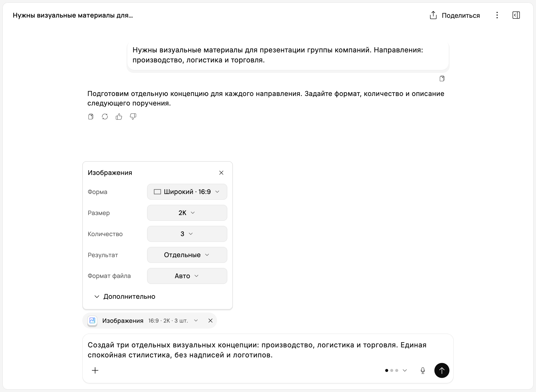Regenerate the assistant response
Viewport: 536px width, 392px height.
point(105,117)
